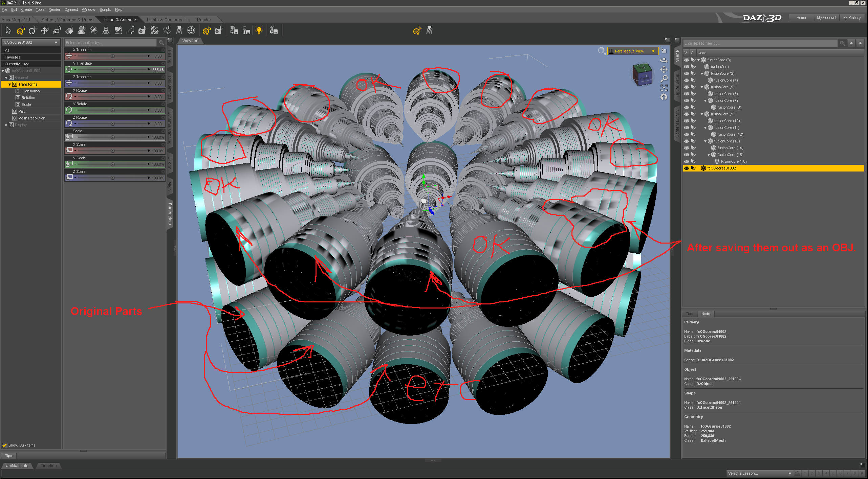Open the Render menu
868x479 pixels.
[x=54, y=9]
